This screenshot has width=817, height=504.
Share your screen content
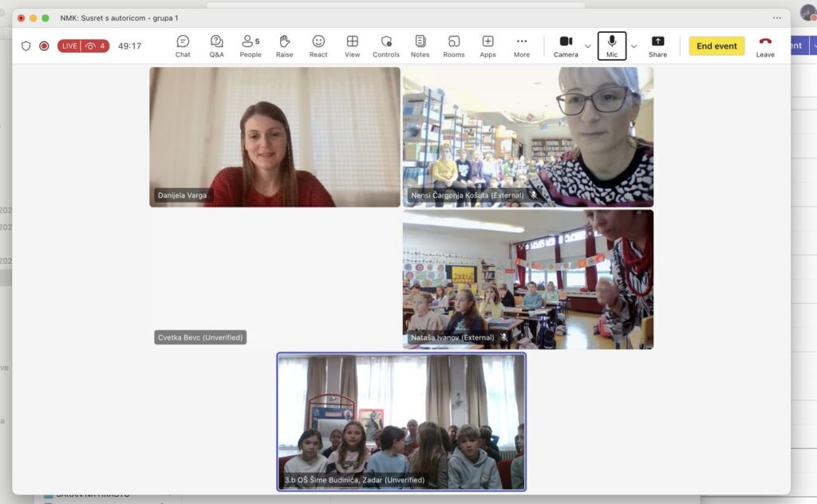pyautogui.click(x=657, y=46)
